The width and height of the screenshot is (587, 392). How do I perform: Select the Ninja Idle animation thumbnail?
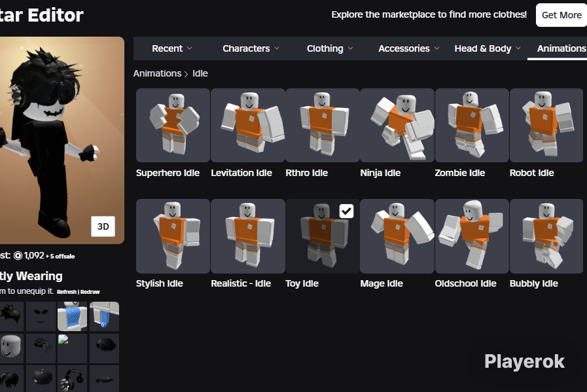tap(397, 125)
